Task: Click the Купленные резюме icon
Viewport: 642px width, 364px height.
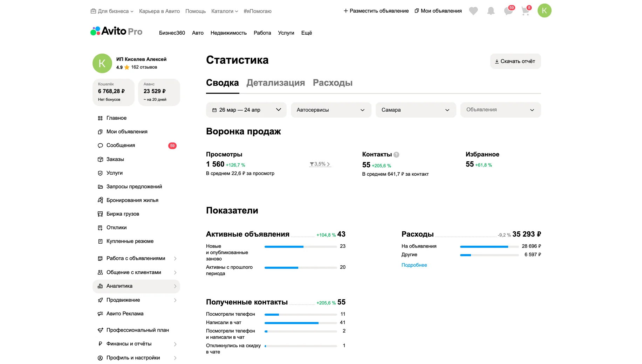Action: (100, 241)
